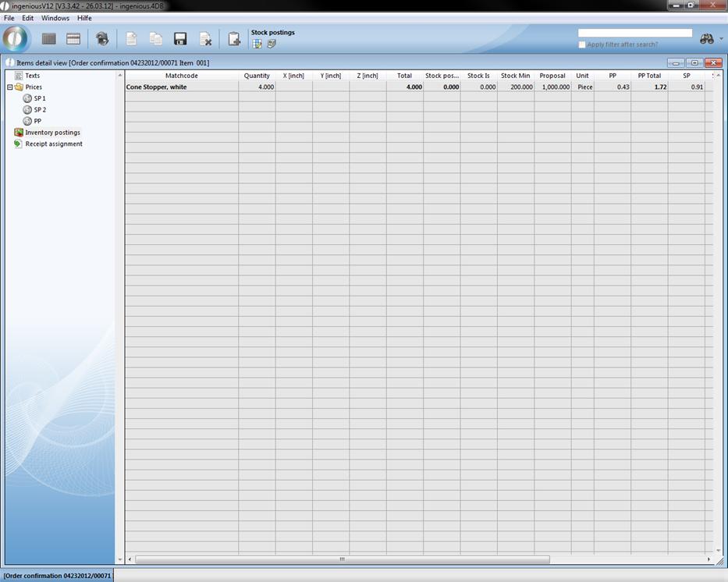Click the horizontal scrollbar at table bottom
This screenshot has height=582, width=728.
(342, 559)
